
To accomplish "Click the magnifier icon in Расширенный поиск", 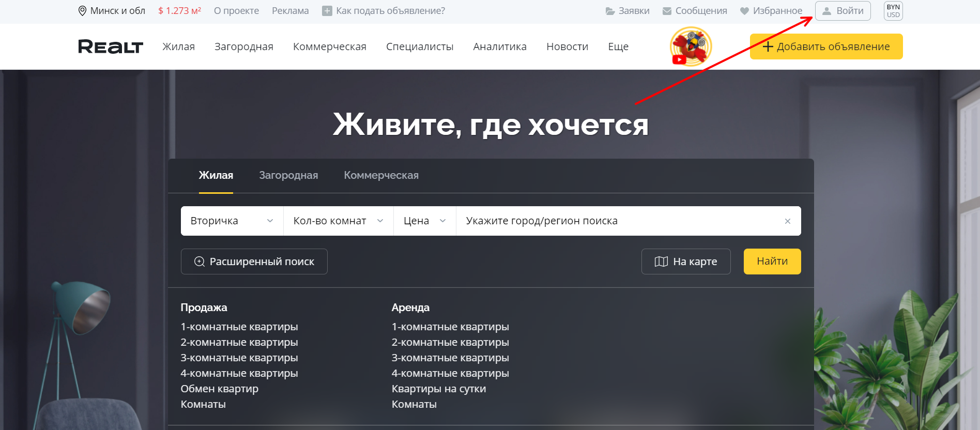I will tap(199, 262).
